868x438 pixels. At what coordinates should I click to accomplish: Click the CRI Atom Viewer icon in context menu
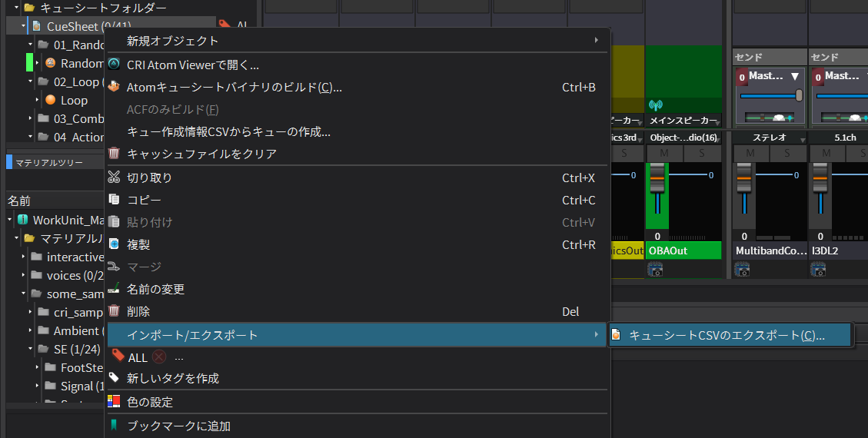click(x=114, y=64)
